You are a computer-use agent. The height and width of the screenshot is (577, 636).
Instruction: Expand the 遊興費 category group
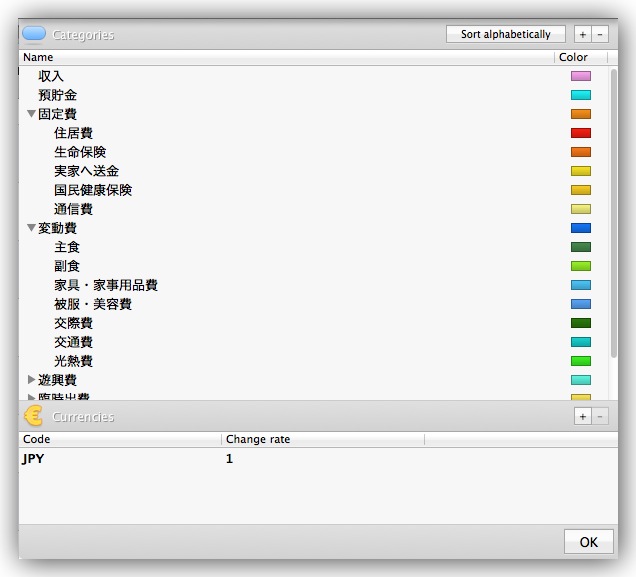pos(31,380)
